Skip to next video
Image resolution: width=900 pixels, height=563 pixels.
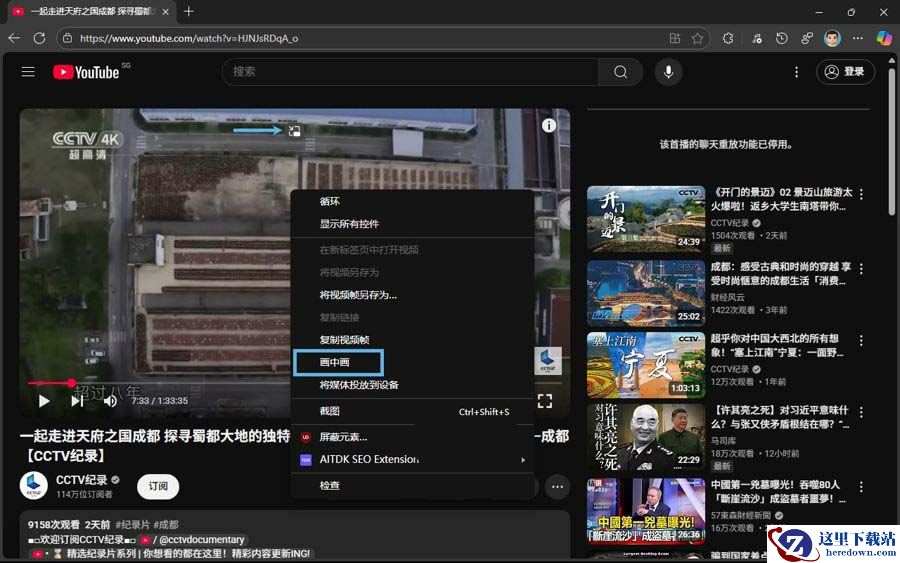(x=77, y=401)
